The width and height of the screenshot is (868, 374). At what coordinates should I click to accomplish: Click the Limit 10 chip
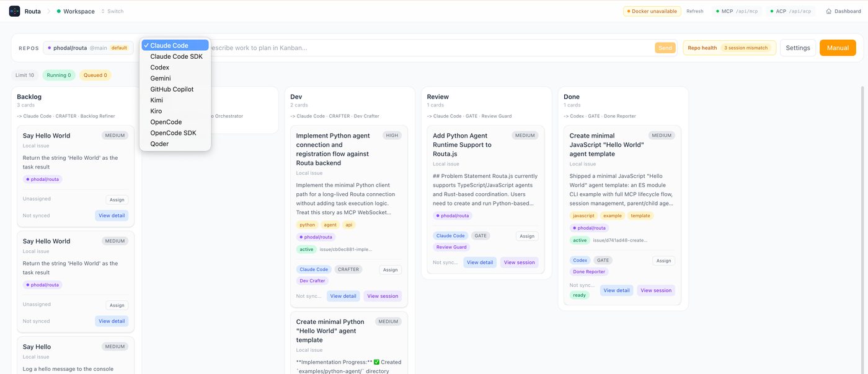(x=25, y=75)
